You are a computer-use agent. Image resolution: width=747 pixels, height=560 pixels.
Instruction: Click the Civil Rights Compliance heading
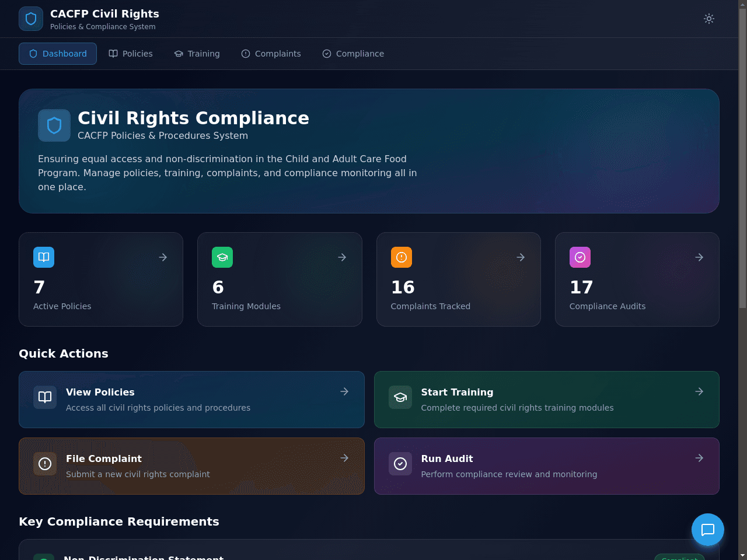pyautogui.click(x=193, y=118)
